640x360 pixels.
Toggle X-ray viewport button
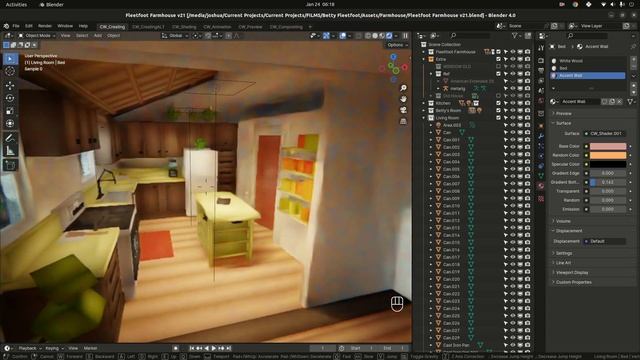[359, 36]
